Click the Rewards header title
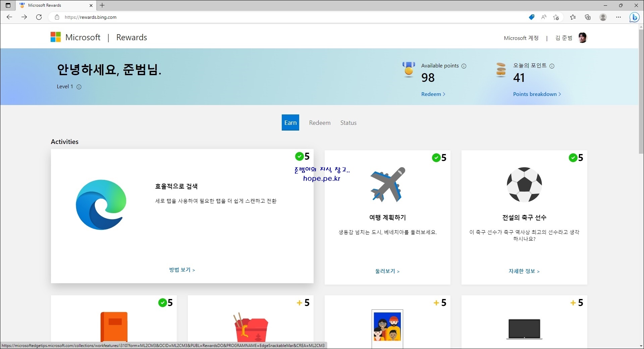Screen dimensions: 644x349 131,37
